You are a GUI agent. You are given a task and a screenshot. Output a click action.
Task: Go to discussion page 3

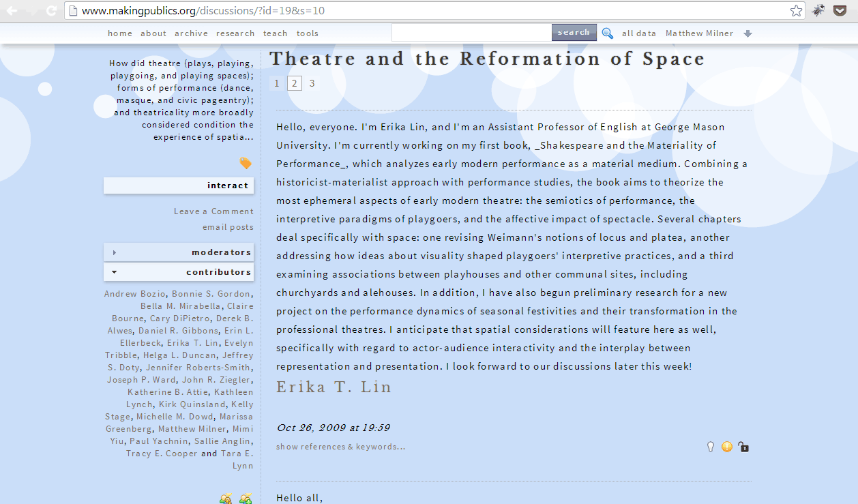[x=312, y=83]
